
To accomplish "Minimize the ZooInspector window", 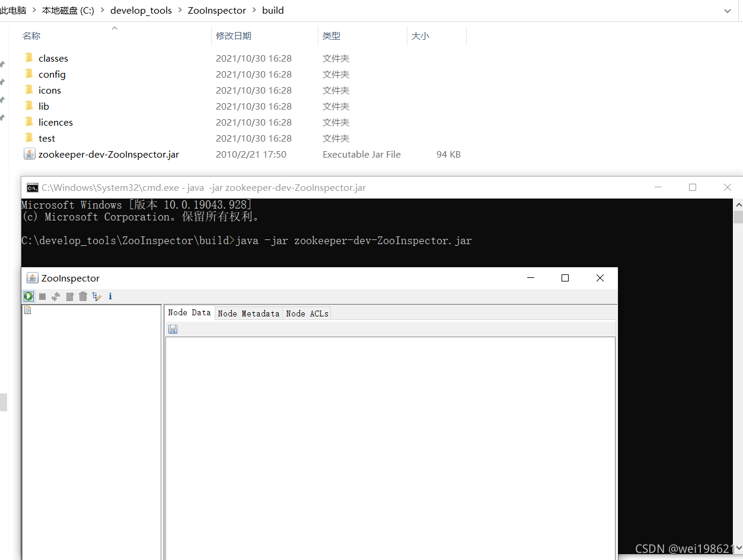I will [x=531, y=278].
